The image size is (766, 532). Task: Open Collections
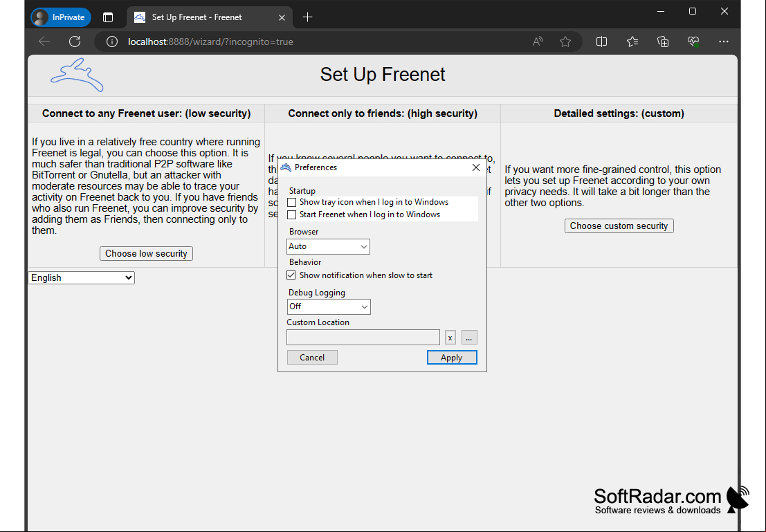tap(663, 42)
